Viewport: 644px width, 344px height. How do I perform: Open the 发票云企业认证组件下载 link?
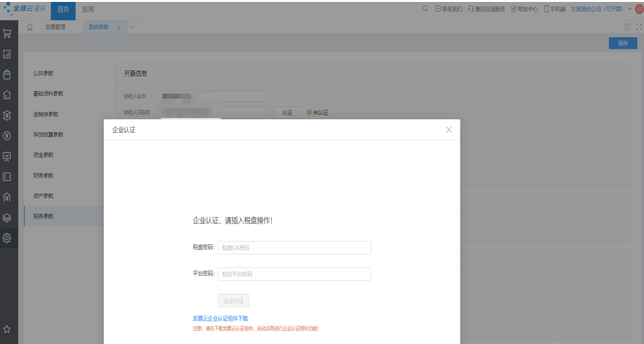220,318
